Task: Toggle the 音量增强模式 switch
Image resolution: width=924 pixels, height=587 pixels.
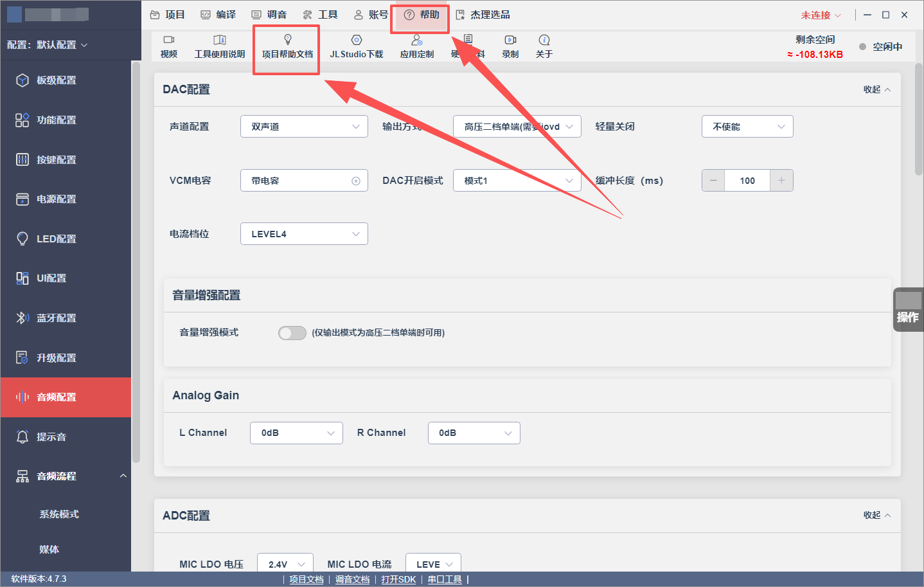Action: coord(292,333)
